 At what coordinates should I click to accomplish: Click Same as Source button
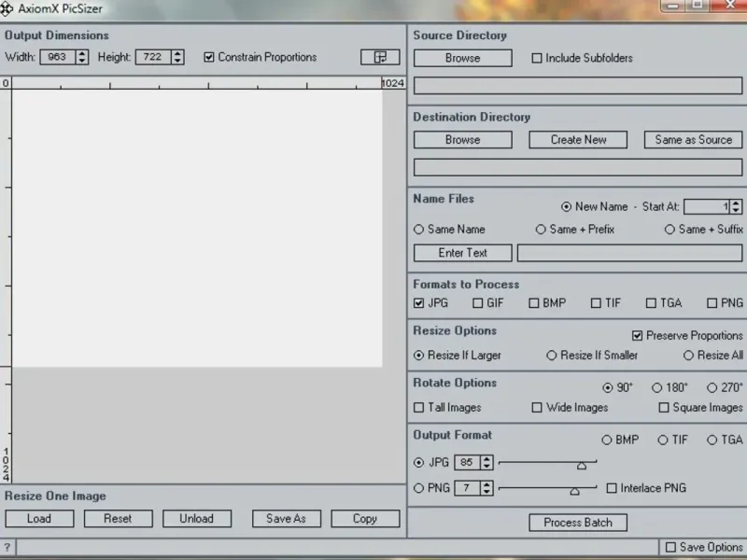[694, 140]
